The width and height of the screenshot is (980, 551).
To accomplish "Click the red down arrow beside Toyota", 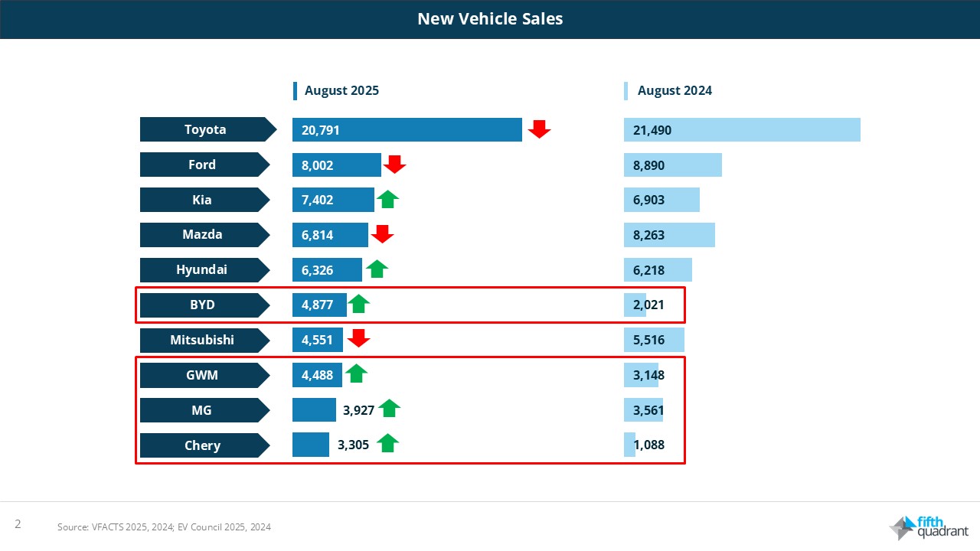I will tap(539, 129).
